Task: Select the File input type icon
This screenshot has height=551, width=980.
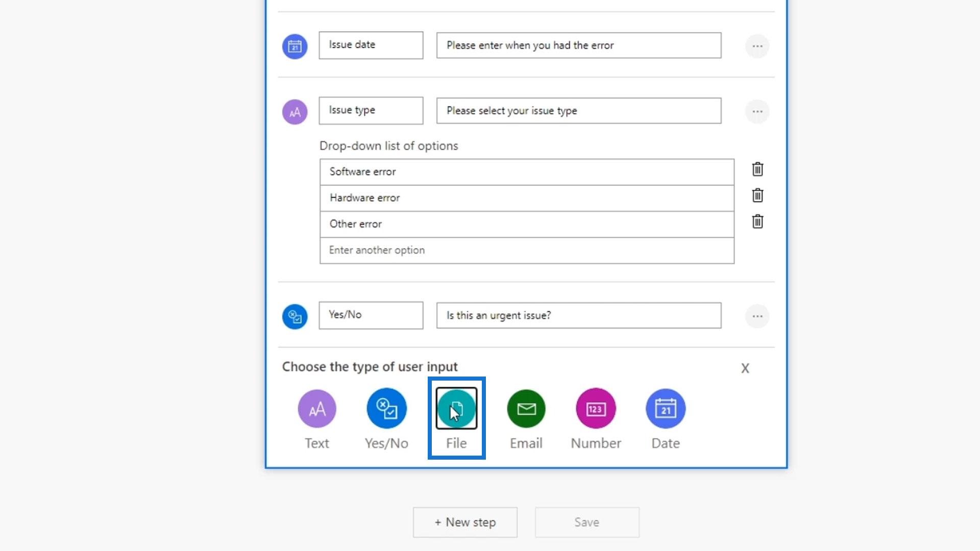Action: pos(456,409)
